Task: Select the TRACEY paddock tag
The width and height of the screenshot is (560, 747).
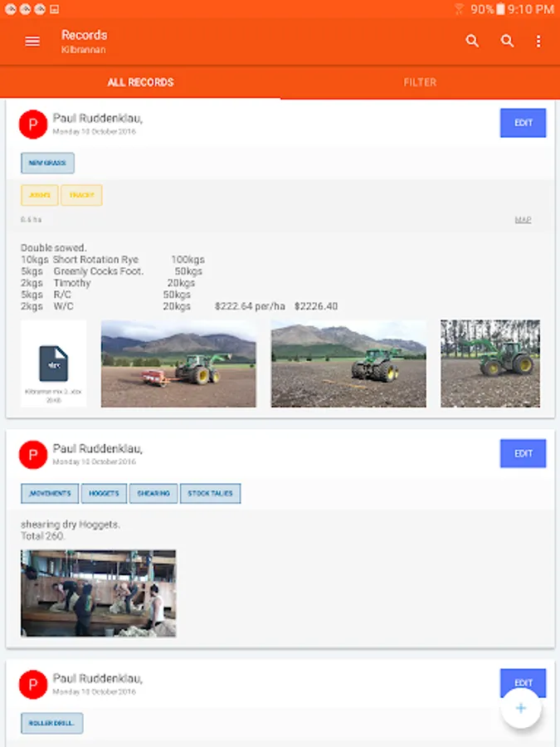Action: pyautogui.click(x=81, y=195)
